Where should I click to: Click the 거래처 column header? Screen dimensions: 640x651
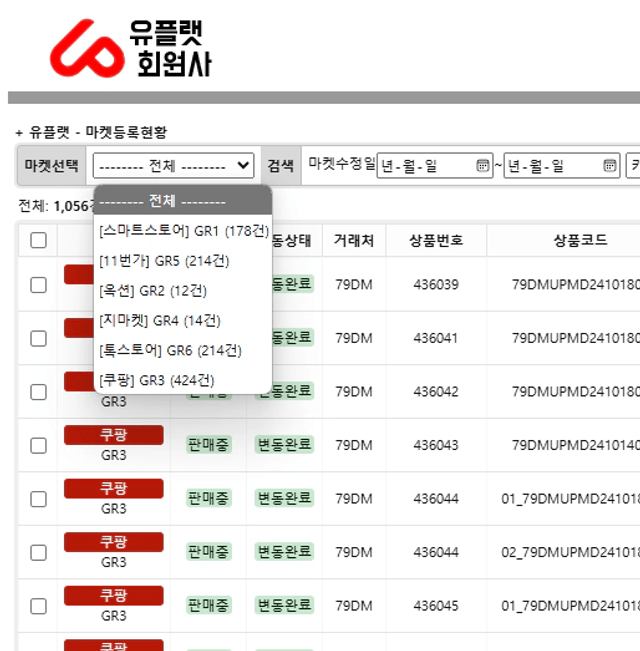pyautogui.click(x=354, y=240)
